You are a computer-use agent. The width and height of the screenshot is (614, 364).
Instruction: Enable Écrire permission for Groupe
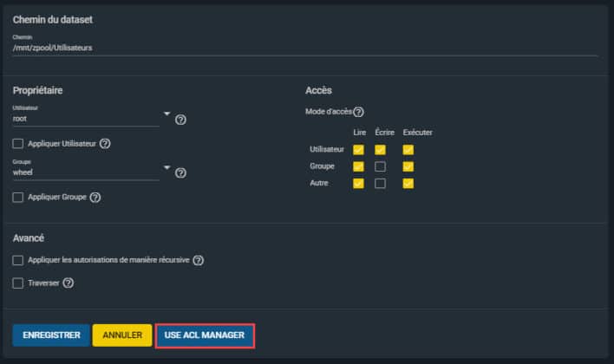click(x=380, y=166)
